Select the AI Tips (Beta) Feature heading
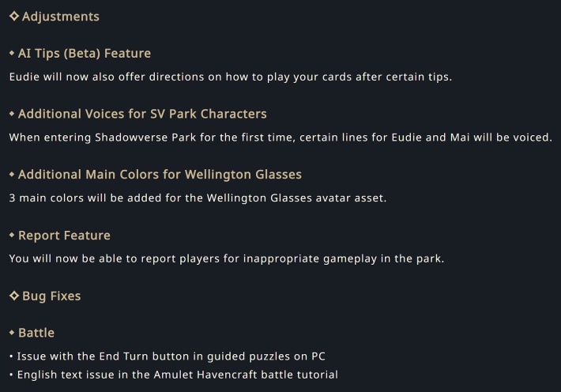The height and width of the screenshot is (392, 561). (x=85, y=53)
